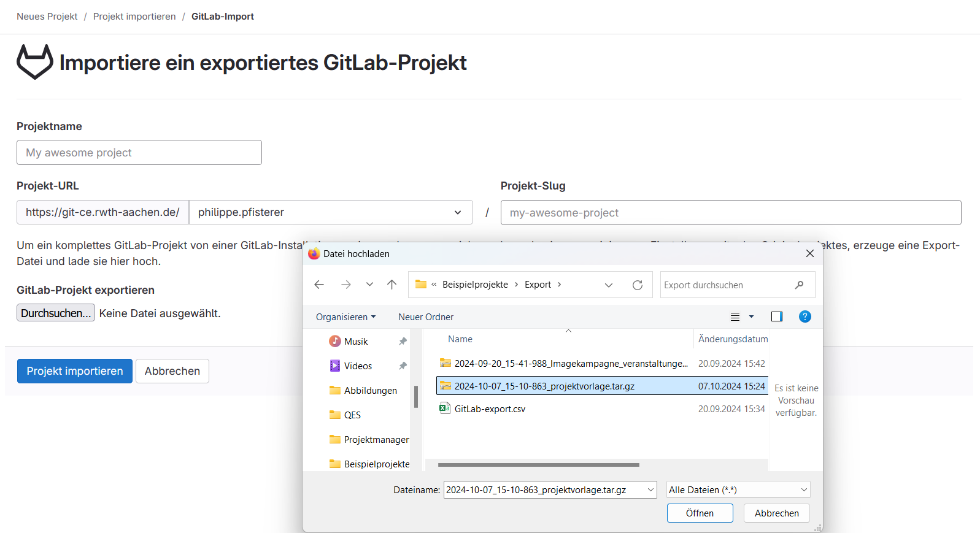Viewport: 980px width, 533px height.
Task: Click Export in the address breadcrumb
Action: click(x=538, y=285)
